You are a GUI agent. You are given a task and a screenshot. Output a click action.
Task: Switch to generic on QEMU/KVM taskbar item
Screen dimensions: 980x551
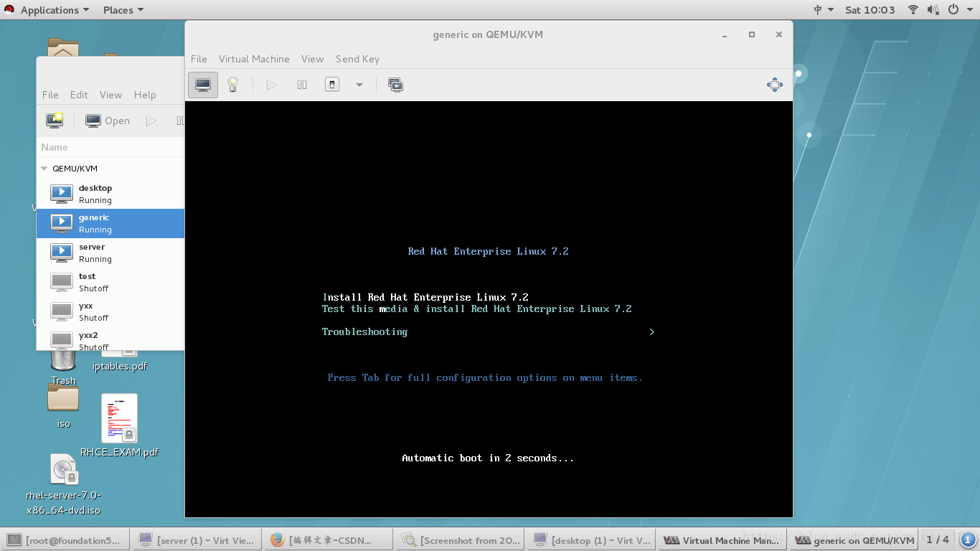pos(854,540)
